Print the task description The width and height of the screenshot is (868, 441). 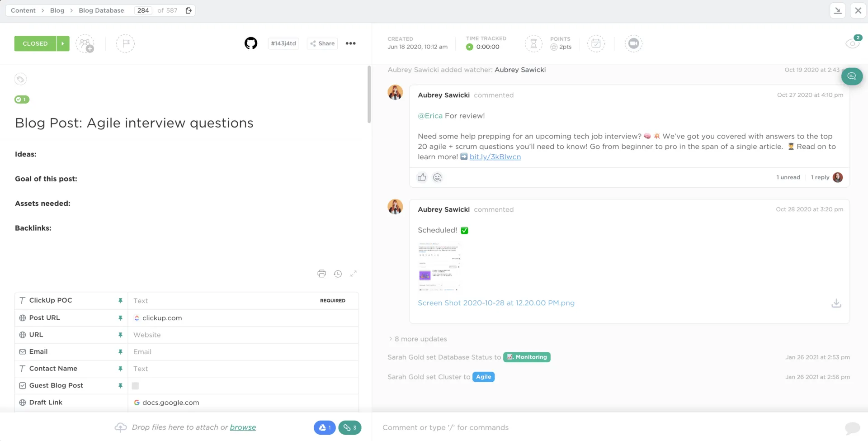pyautogui.click(x=321, y=274)
